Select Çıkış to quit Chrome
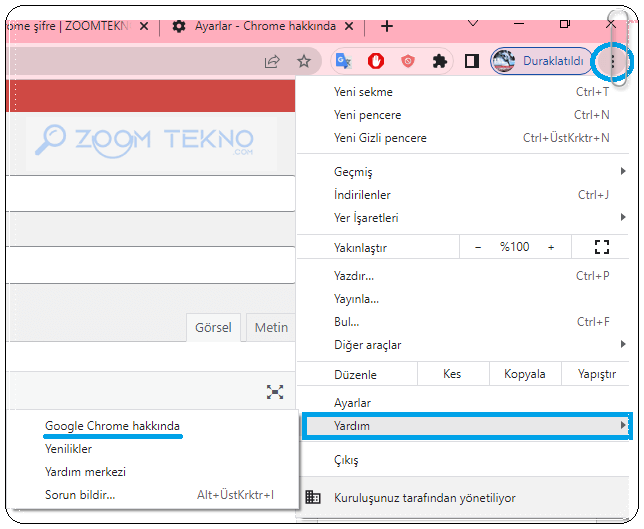Screen dimensions: 644x529 point(463,460)
